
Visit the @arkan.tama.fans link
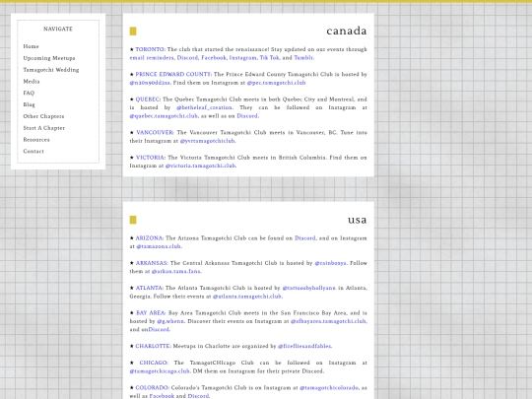coord(176,272)
